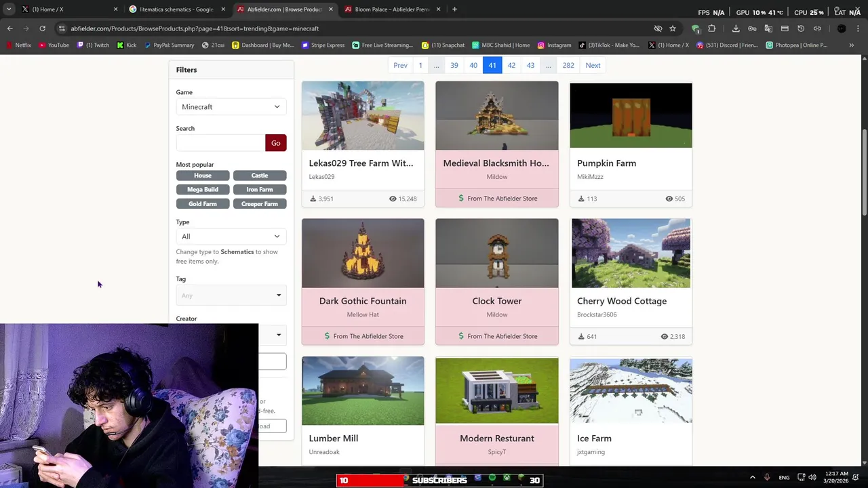Select the House popular tag
868x488 pixels.
click(203, 176)
